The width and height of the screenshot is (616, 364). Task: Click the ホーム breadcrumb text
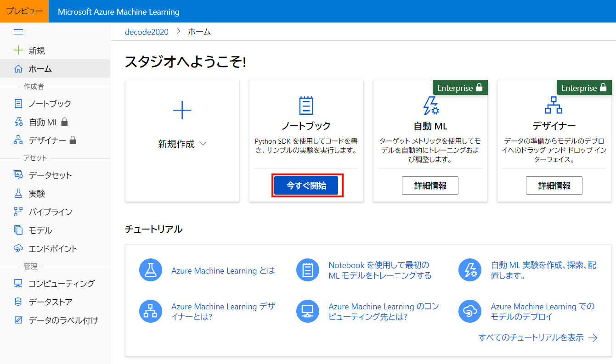(x=199, y=32)
